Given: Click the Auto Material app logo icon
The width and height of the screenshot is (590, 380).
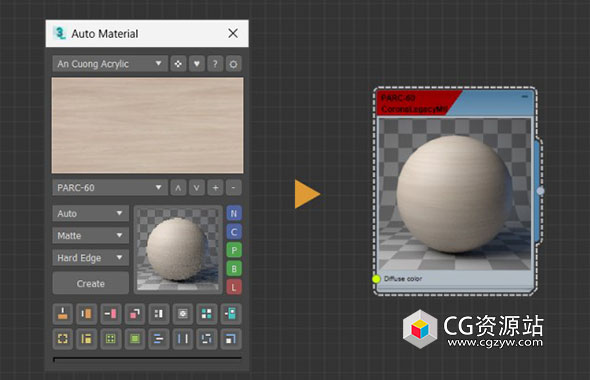Looking at the screenshot, I should (x=59, y=33).
